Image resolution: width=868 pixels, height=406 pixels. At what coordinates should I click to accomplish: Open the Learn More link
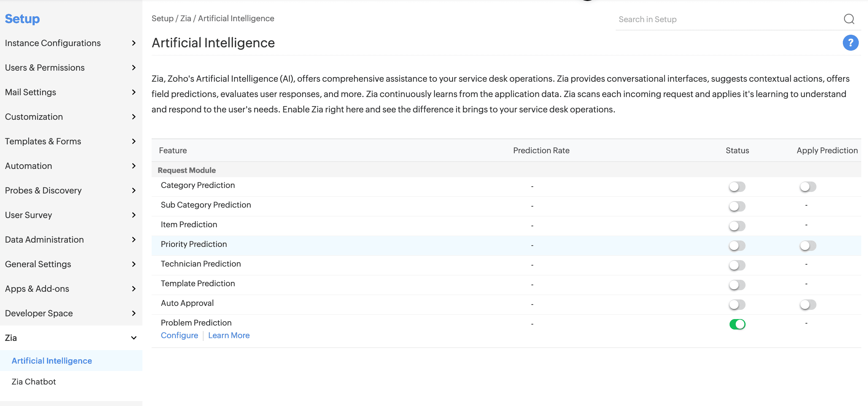pos(229,336)
